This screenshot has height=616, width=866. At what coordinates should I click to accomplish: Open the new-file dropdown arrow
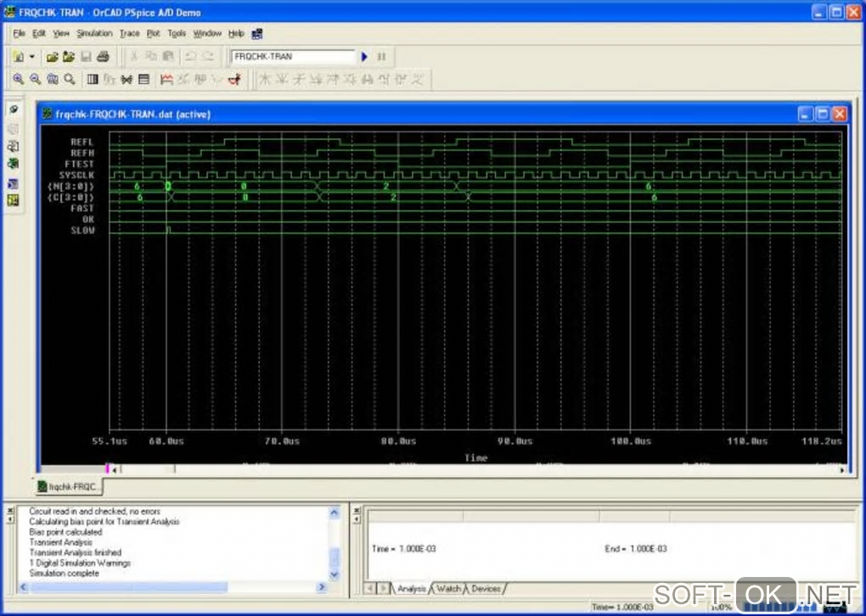pos(32,57)
